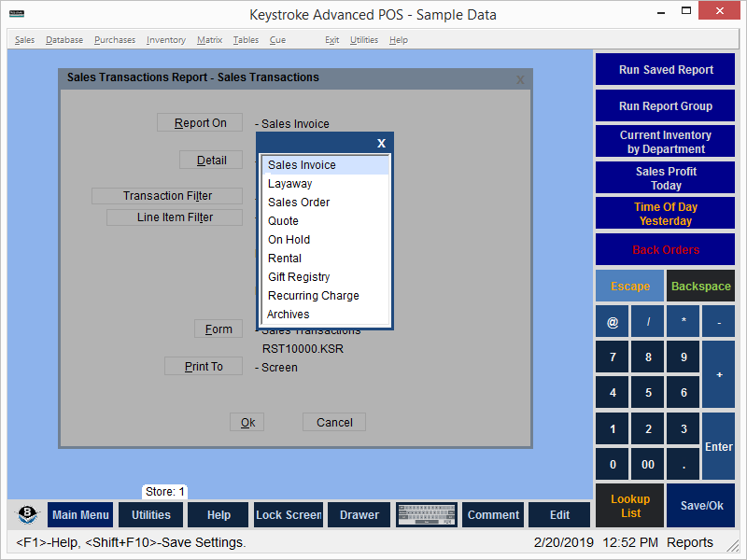Choose Sales Order in the popup list
The width and height of the screenshot is (747, 560).
click(299, 203)
